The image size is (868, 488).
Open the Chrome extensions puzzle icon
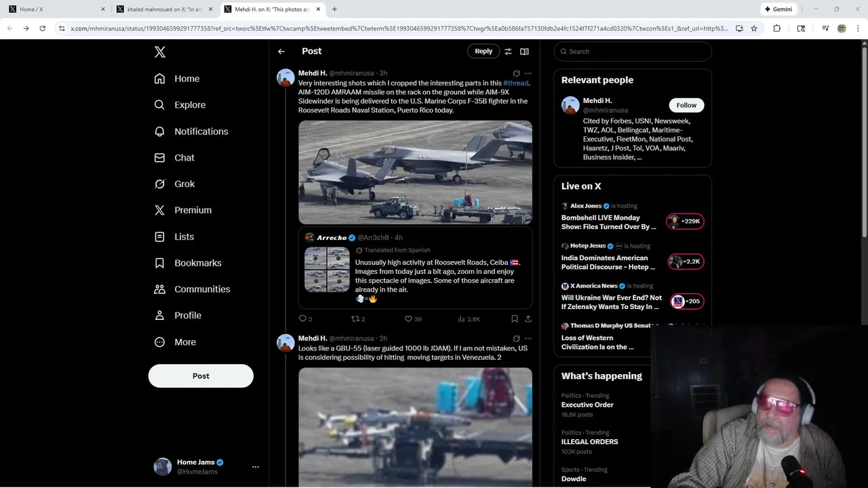[777, 28]
